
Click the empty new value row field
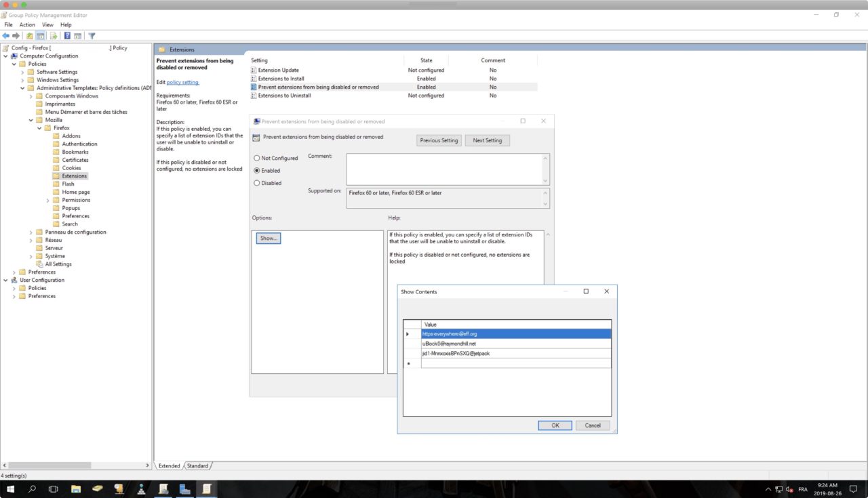point(516,364)
